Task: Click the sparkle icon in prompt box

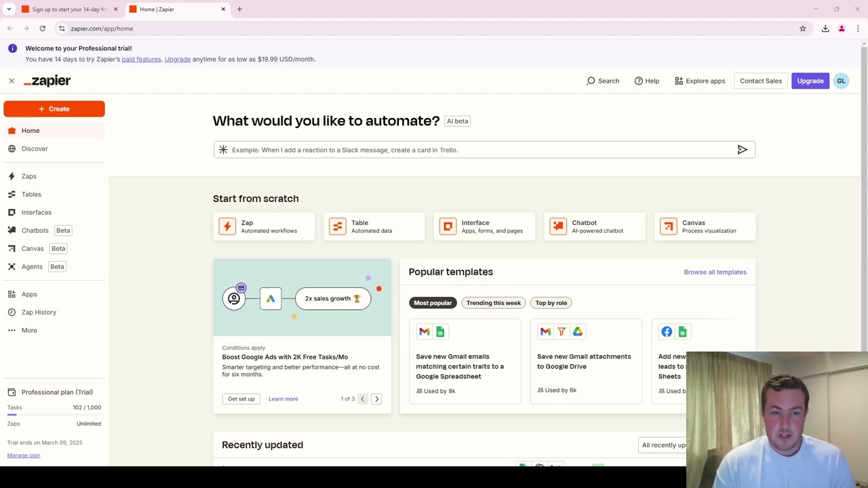Action: tap(223, 150)
